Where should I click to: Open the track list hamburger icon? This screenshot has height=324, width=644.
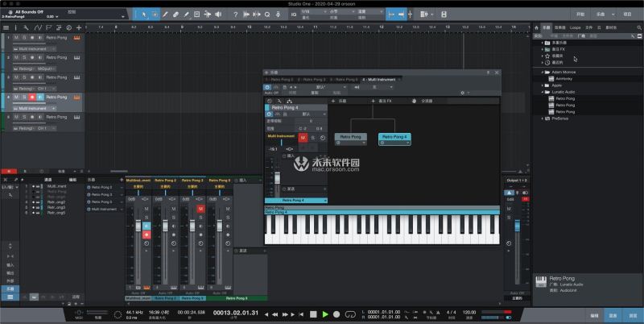pyautogui.click(x=6, y=27)
